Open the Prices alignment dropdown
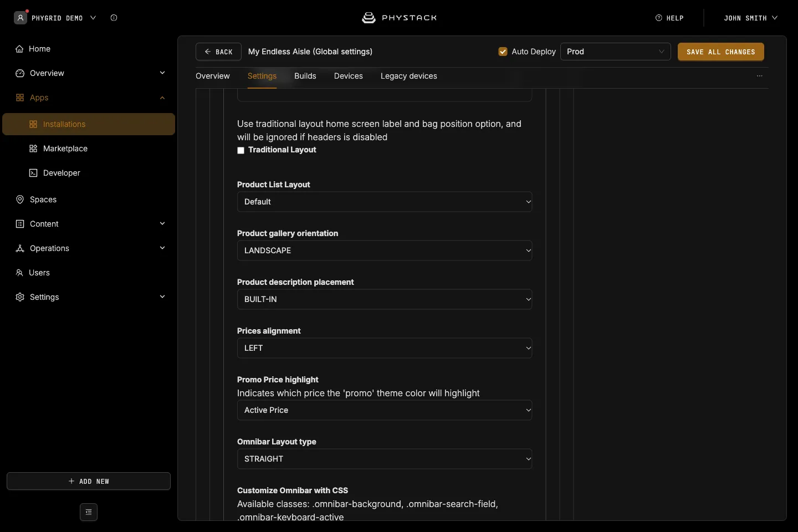The height and width of the screenshot is (532, 798). 385,348
